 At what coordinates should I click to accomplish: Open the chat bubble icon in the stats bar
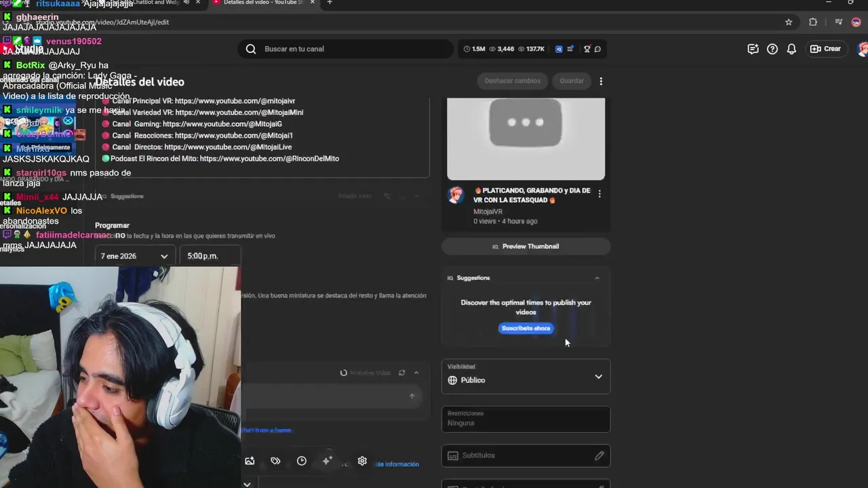(597, 49)
